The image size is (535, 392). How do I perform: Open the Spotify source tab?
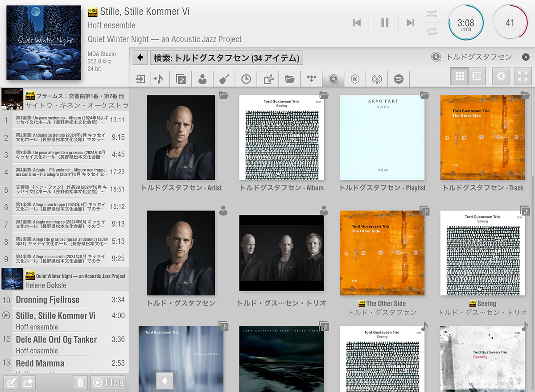coord(399,79)
